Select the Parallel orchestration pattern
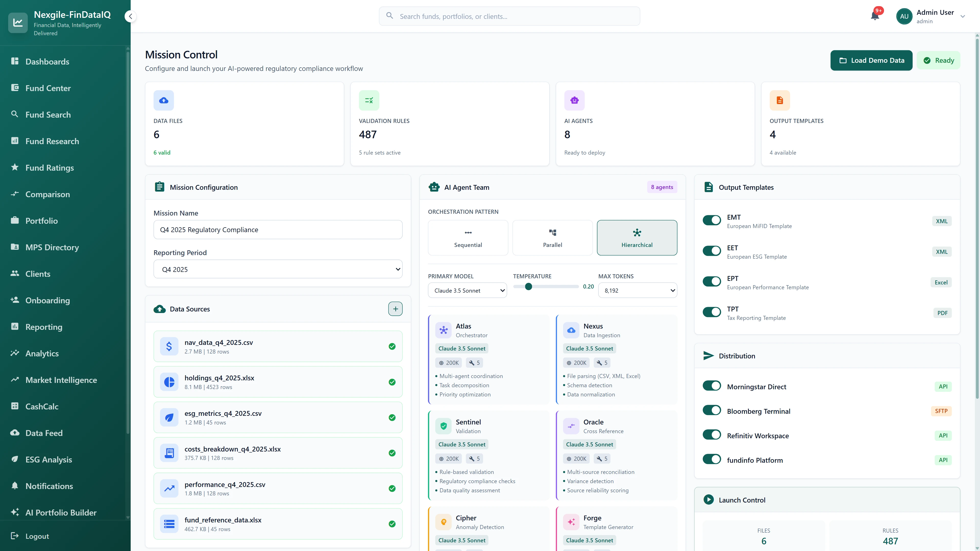 [x=552, y=238]
